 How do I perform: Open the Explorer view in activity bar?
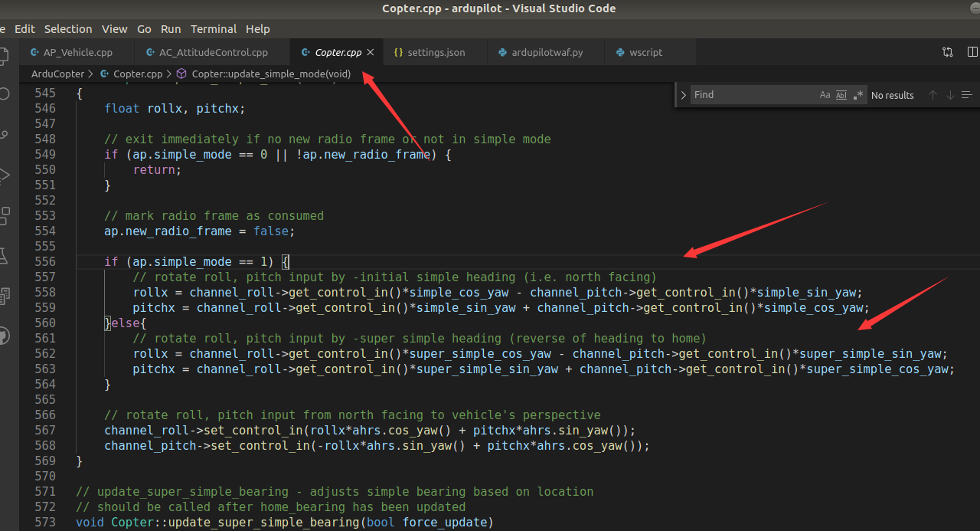(2, 55)
